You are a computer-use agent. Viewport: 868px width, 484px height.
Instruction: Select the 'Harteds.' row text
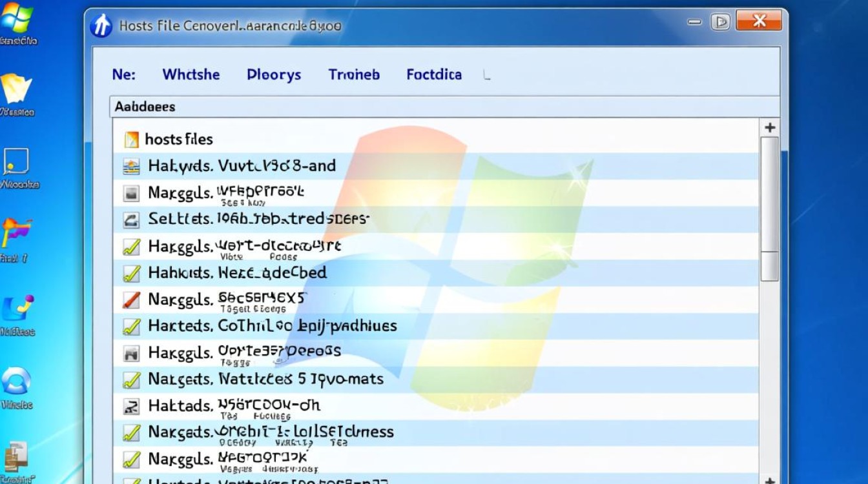(x=273, y=327)
